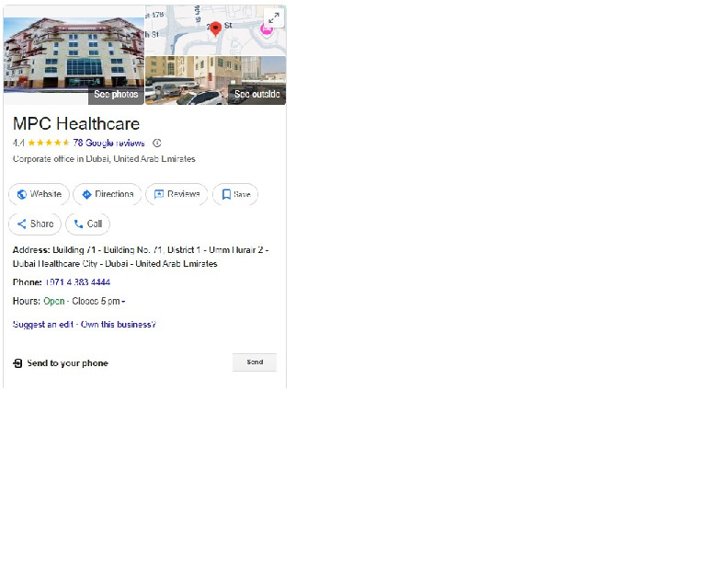Share the MPC Healthcare listing

tap(35, 224)
